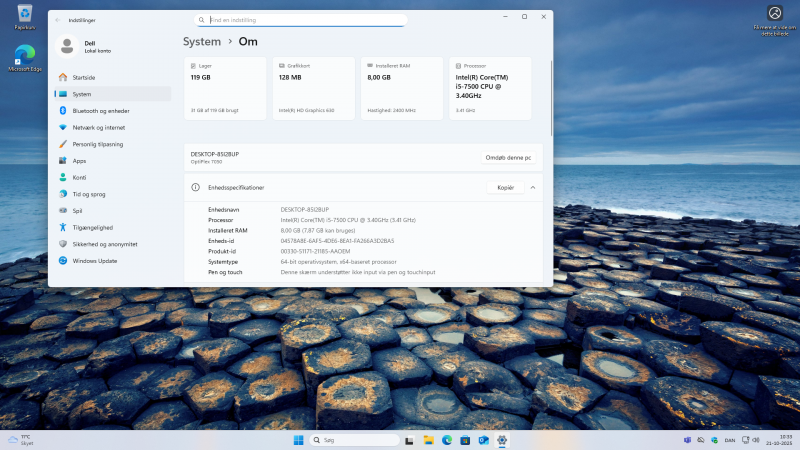Open Netværk og internet settings
This screenshot has width=800, height=450.
coord(98,127)
